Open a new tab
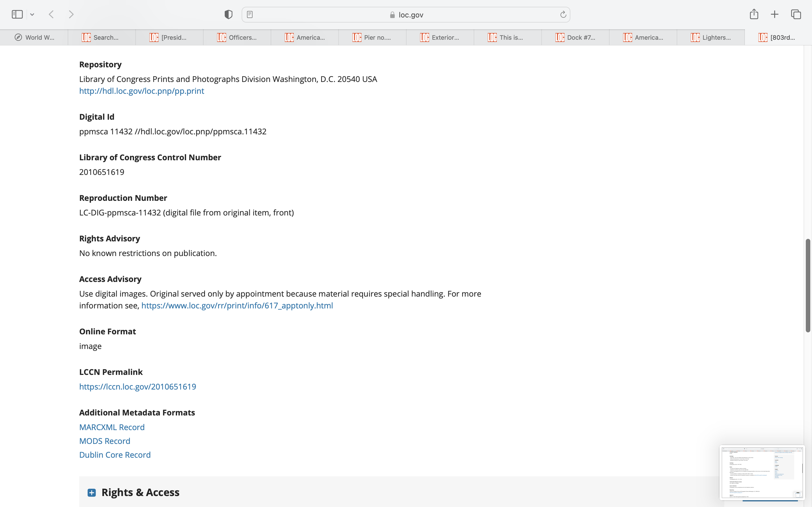This screenshot has width=812, height=507. 775,14
